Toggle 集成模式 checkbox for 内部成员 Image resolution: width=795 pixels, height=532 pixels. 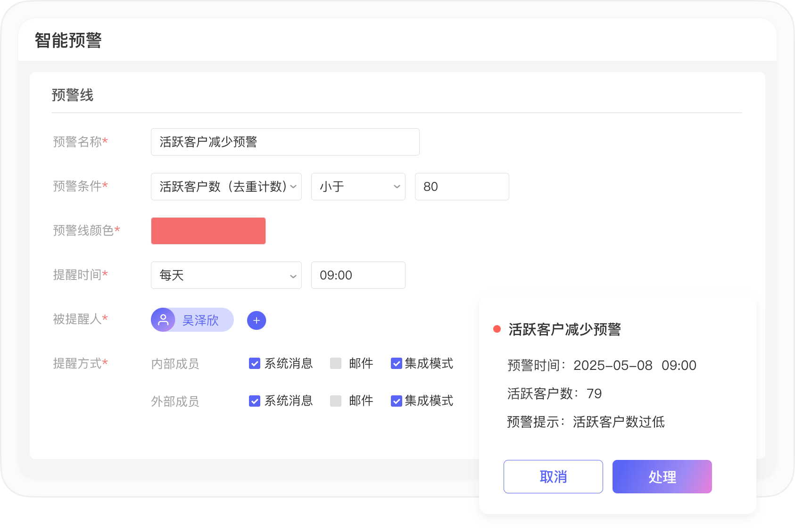point(397,363)
